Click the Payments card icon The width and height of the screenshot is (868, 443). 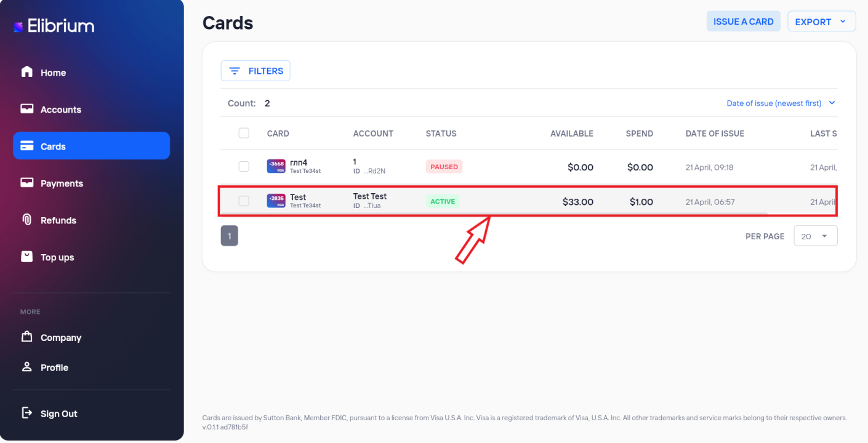coord(26,183)
